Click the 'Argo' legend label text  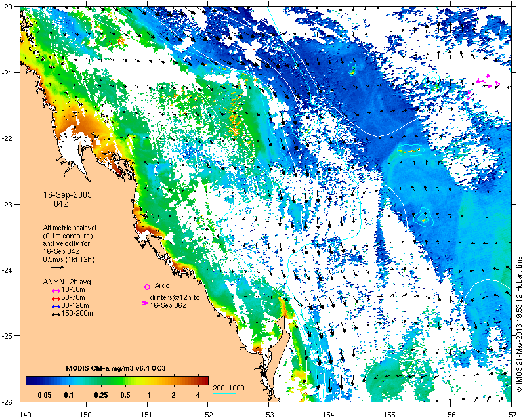tap(162, 286)
